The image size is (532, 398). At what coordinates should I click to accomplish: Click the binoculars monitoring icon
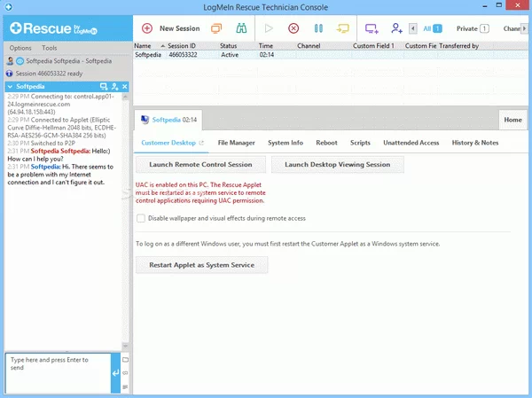pos(241,28)
